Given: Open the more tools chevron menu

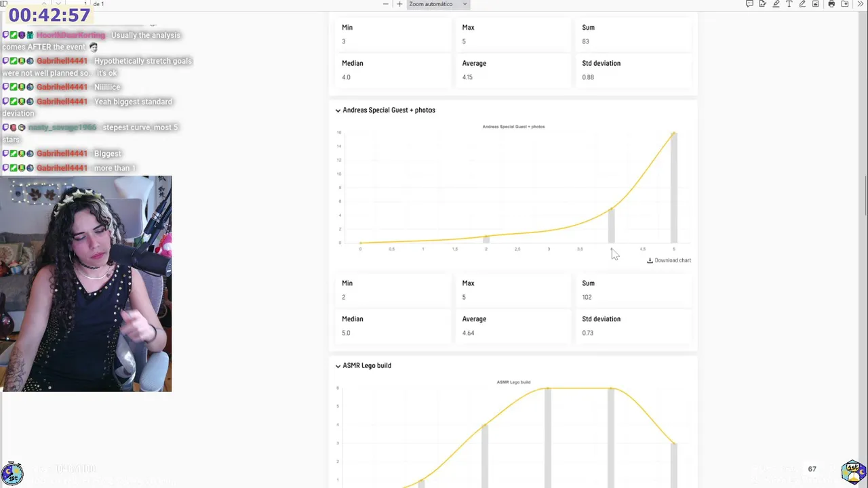Looking at the screenshot, I should (x=860, y=4).
